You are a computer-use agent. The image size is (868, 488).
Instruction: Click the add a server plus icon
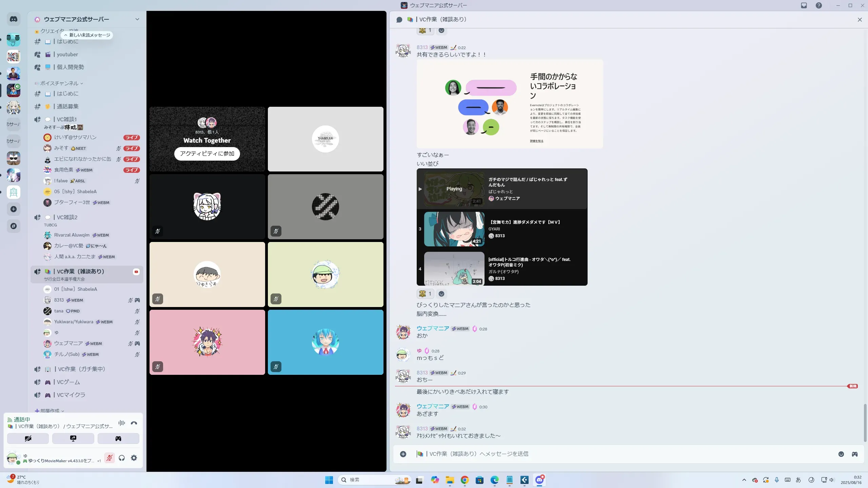tap(14, 209)
